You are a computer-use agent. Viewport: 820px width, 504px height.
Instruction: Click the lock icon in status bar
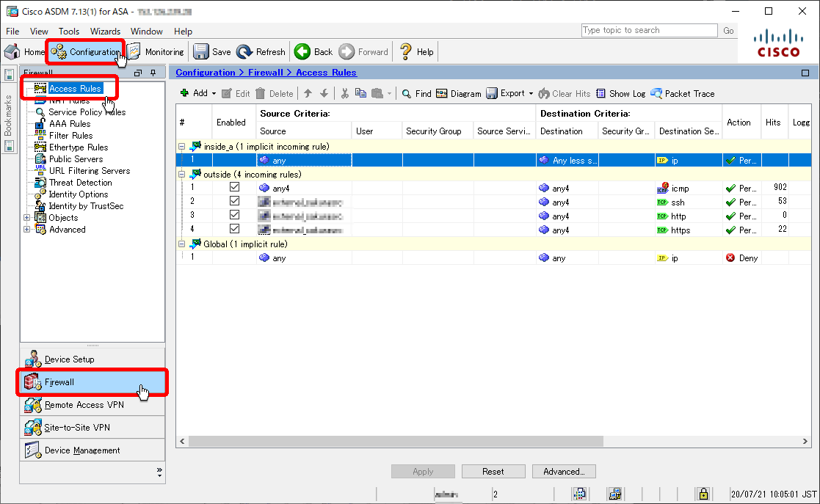point(703,494)
